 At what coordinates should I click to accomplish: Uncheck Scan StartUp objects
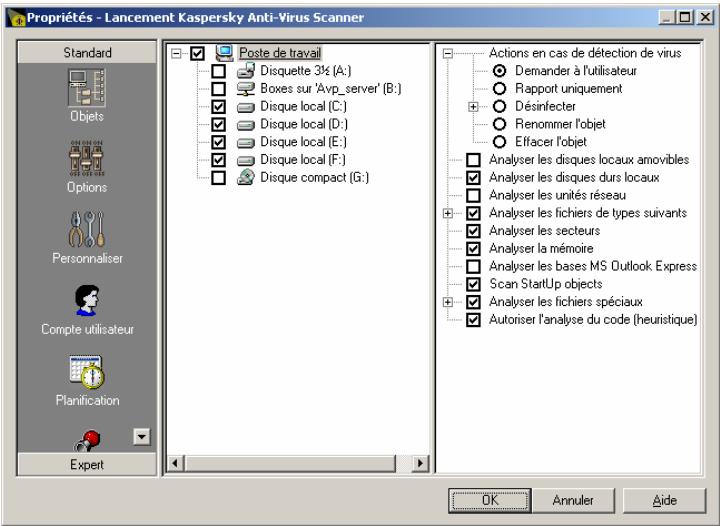473,284
